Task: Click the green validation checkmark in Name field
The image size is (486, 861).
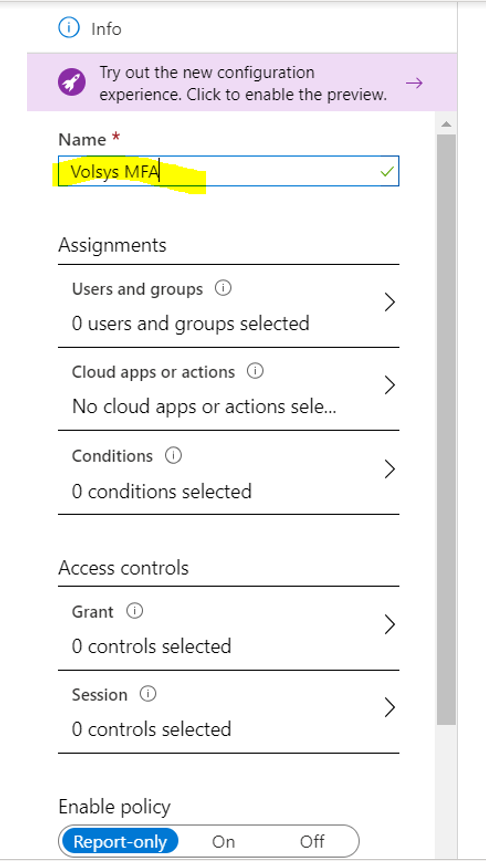Action: point(387,172)
